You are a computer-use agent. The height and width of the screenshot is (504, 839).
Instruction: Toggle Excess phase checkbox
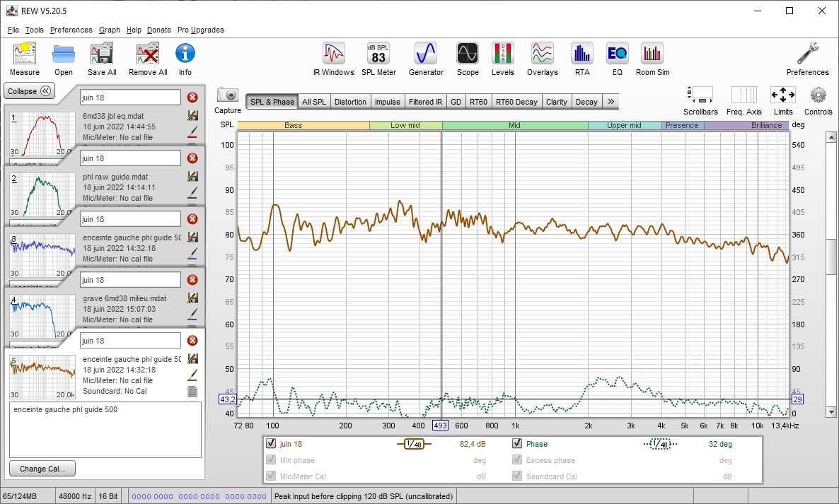pyautogui.click(x=517, y=459)
